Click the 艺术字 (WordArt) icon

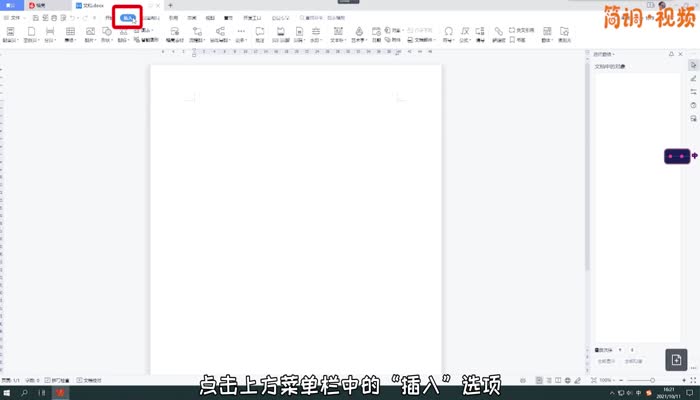coord(359,33)
